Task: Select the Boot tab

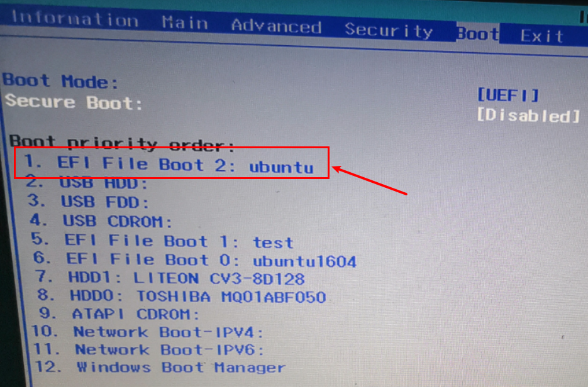Action: [478, 34]
